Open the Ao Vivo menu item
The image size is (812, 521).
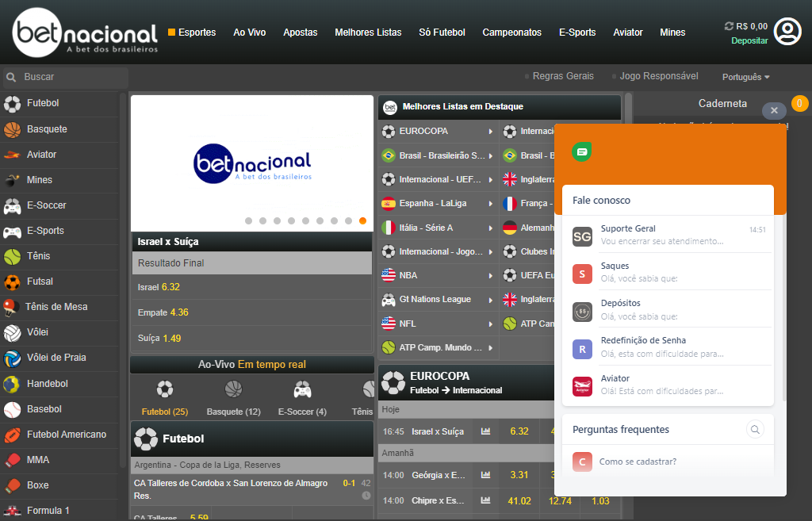point(249,33)
